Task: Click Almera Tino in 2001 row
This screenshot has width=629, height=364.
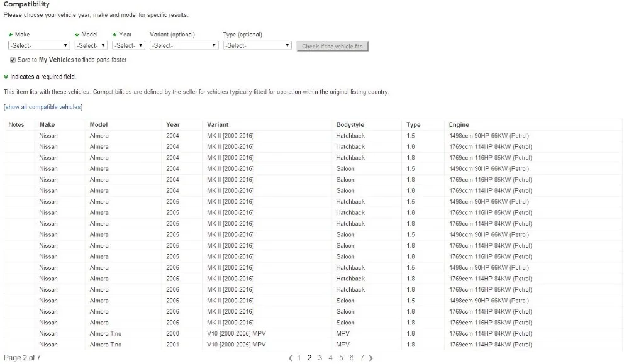Action: point(106,345)
